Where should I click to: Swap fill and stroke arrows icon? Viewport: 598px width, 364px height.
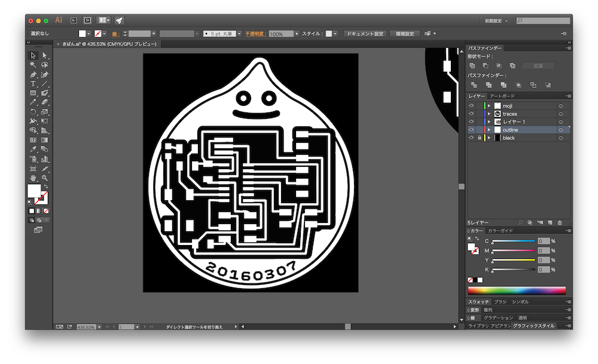[46, 186]
